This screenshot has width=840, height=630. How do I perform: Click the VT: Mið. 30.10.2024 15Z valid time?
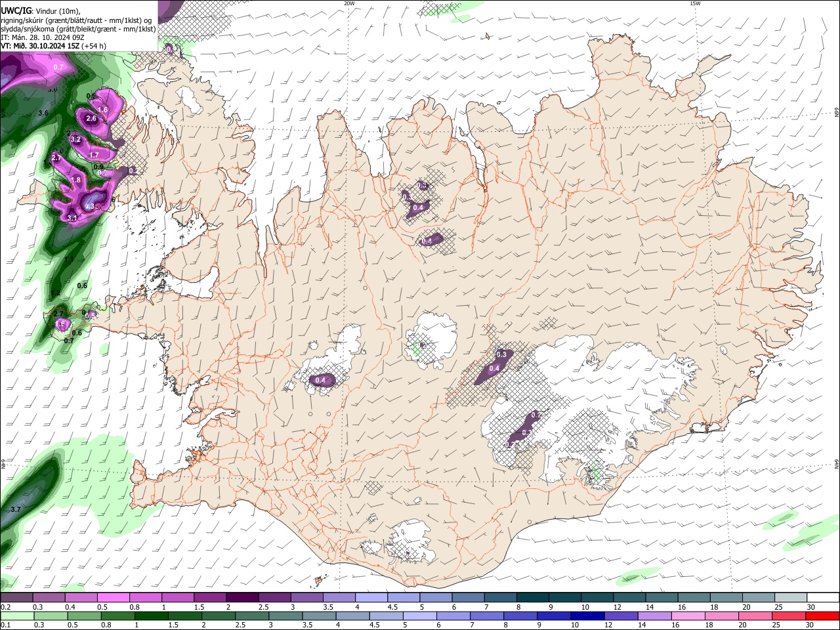[41, 46]
